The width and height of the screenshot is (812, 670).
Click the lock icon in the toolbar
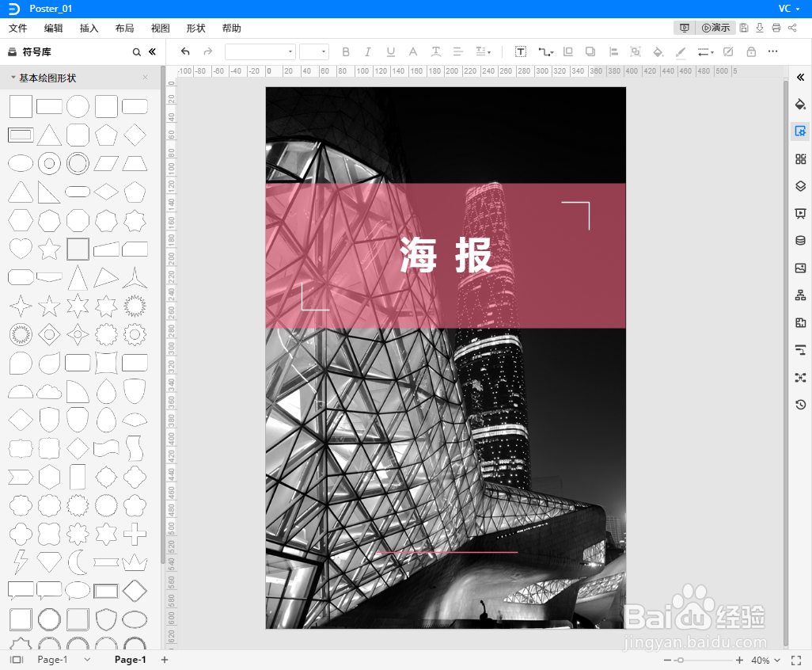(751, 51)
